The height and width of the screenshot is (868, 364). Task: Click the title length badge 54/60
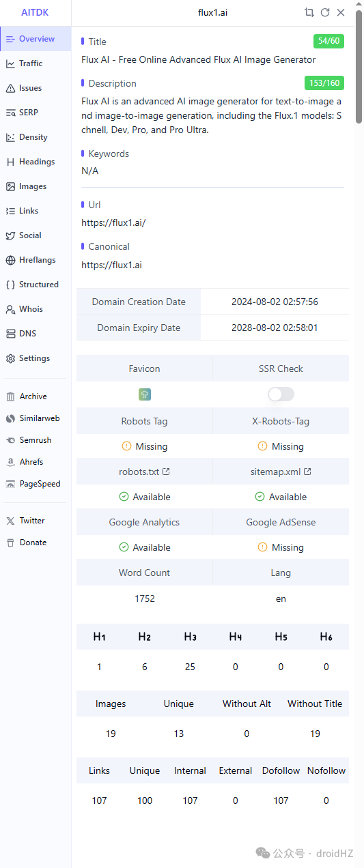[x=328, y=42]
